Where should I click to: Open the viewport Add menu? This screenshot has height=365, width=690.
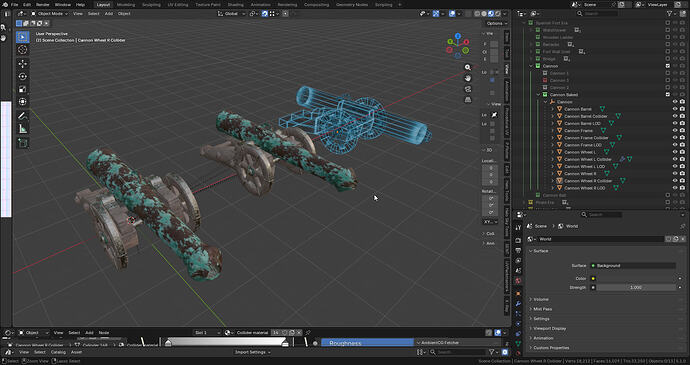[109, 14]
